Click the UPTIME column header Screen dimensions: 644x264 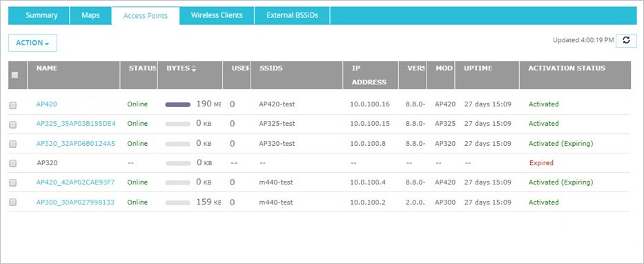coord(478,68)
